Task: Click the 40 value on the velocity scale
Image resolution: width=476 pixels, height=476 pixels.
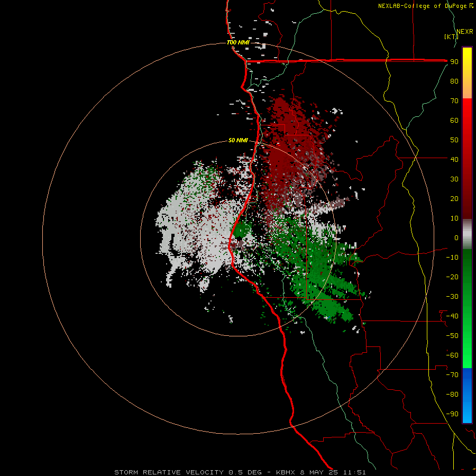Action: [x=454, y=159]
